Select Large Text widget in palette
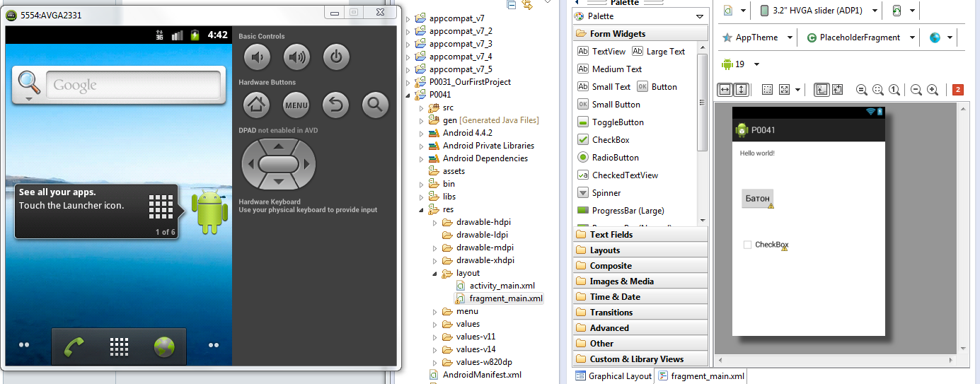This screenshot has width=980, height=384. pyautogui.click(x=658, y=52)
